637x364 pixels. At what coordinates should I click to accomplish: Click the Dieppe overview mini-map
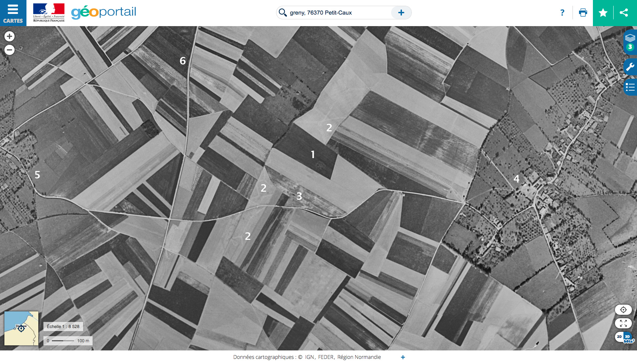21,328
